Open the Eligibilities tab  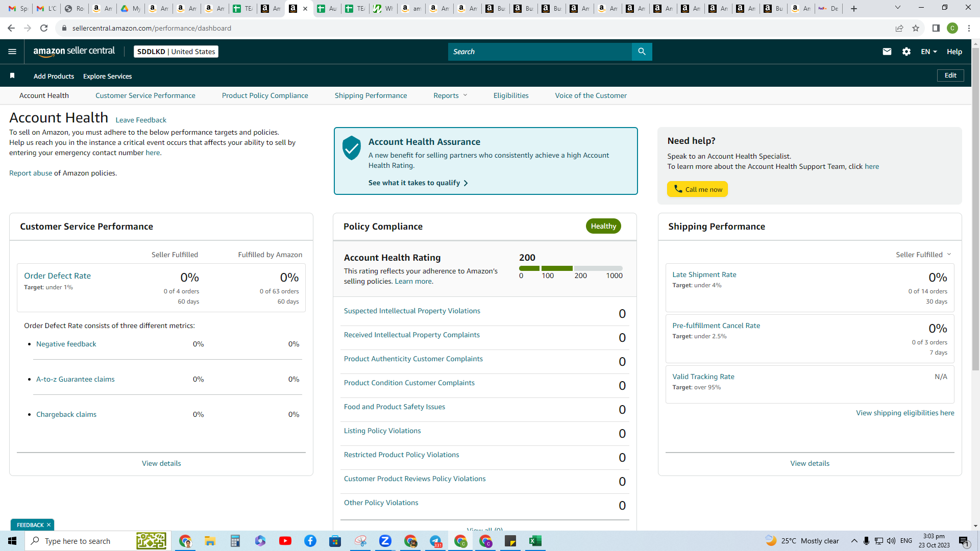coord(511,95)
